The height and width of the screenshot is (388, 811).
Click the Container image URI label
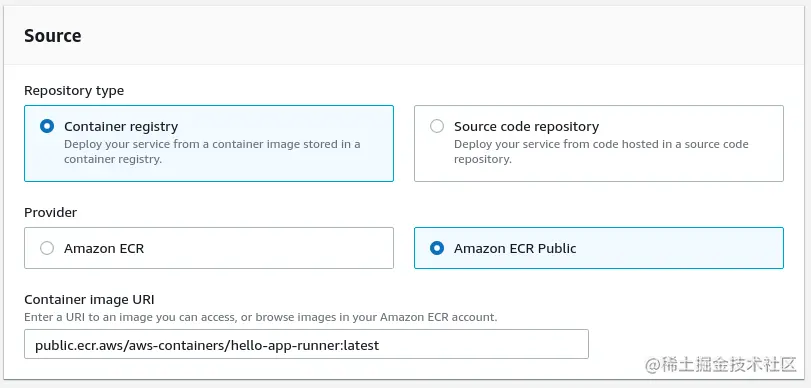(x=89, y=300)
